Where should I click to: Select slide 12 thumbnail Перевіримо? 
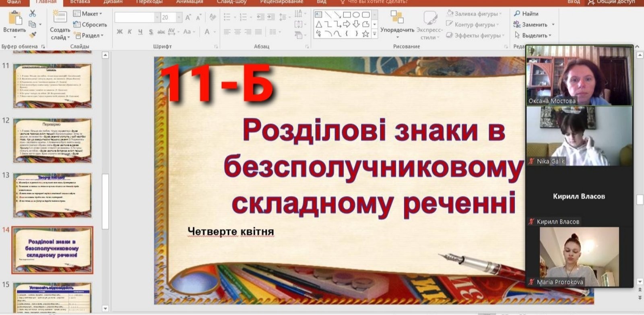[x=52, y=141]
